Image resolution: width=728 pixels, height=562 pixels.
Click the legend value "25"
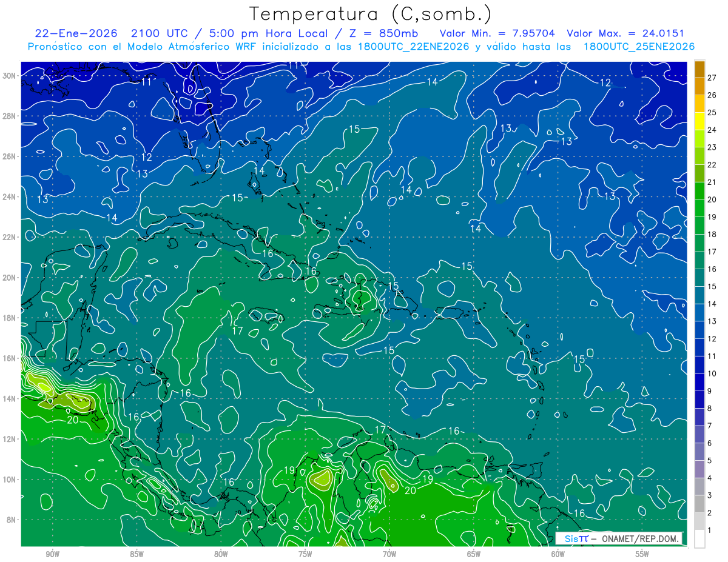pyautogui.click(x=712, y=112)
